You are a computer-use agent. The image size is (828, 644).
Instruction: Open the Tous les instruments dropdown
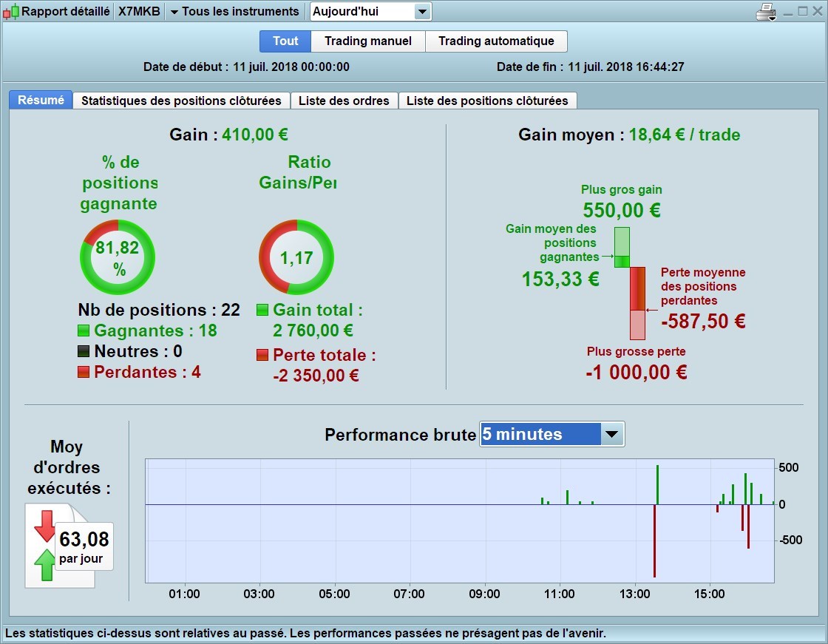tap(234, 11)
